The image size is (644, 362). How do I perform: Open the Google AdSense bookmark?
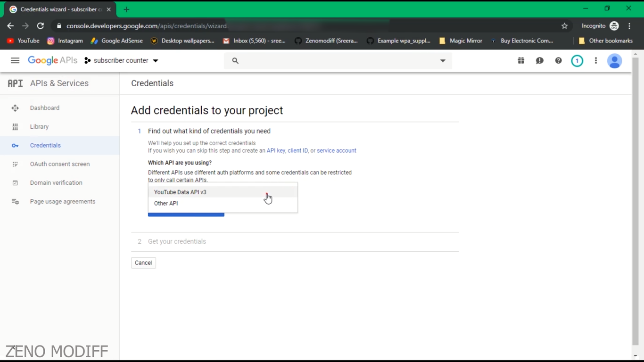(x=116, y=41)
